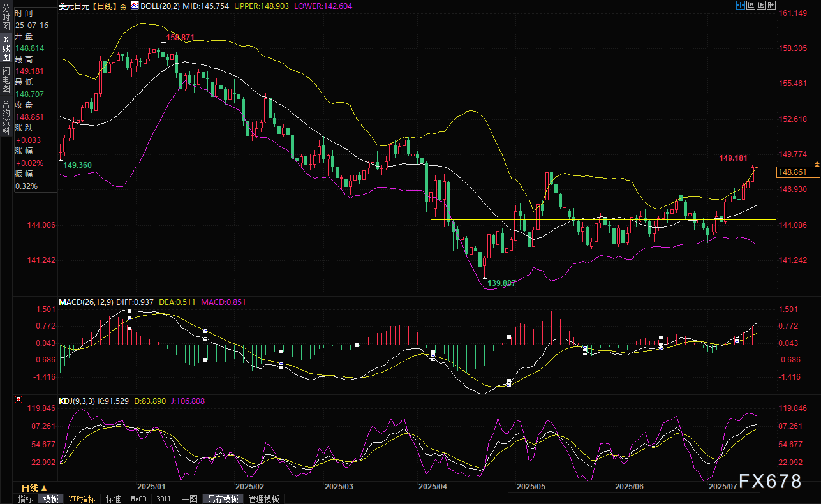The height and width of the screenshot is (504, 821).
Task: Select the 模板 tab
Action: [50, 499]
